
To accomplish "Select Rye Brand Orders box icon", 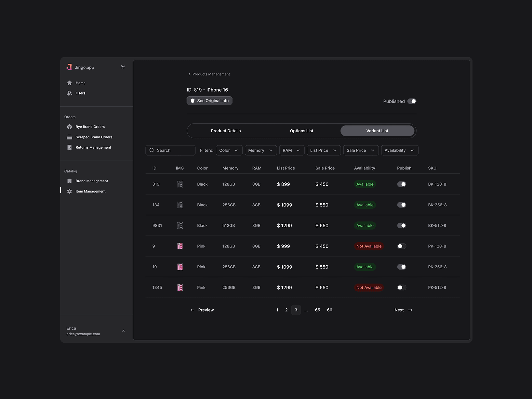I will [x=69, y=127].
